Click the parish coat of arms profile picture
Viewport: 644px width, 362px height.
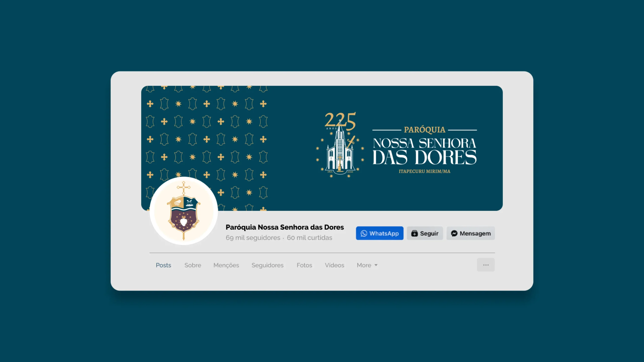(184, 211)
